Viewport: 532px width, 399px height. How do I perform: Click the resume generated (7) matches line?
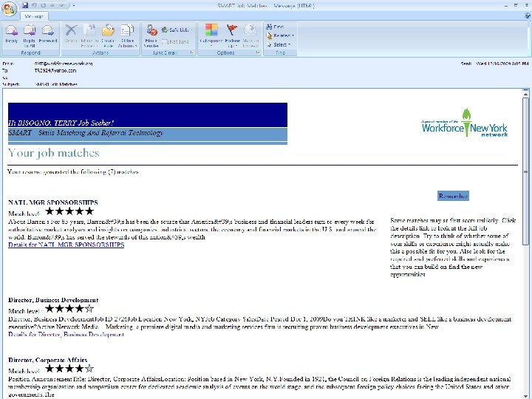click(73, 171)
